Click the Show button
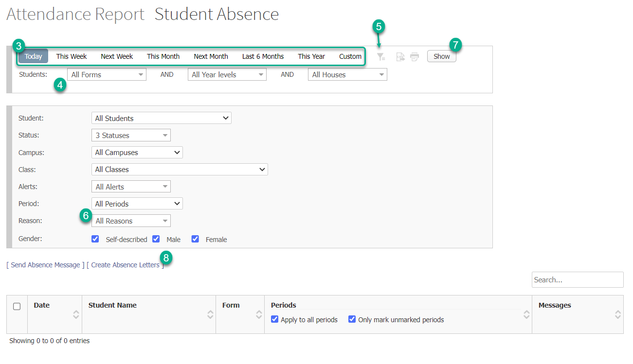The width and height of the screenshot is (633, 364). click(x=441, y=56)
